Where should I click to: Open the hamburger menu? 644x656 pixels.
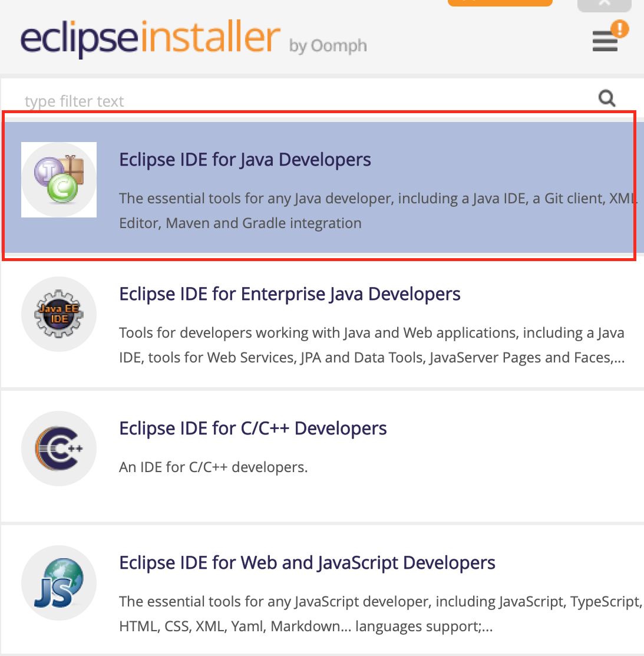tap(605, 41)
